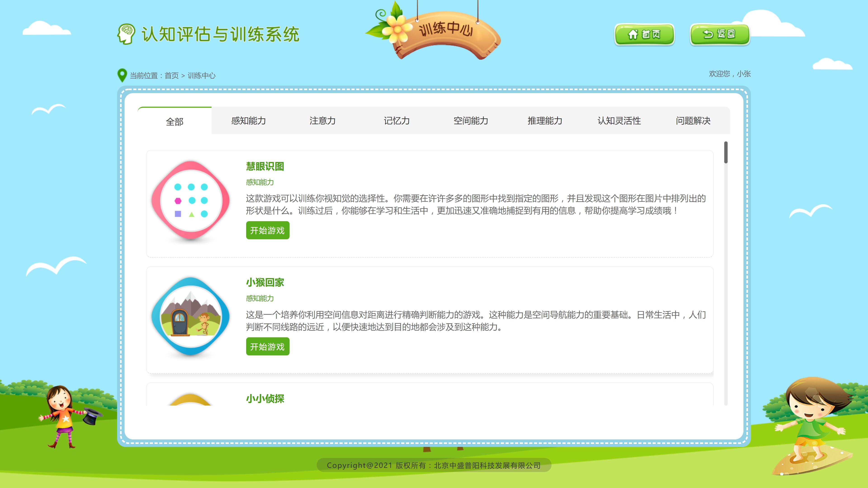
Task: Go to home with 首页 button
Action: coord(644,34)
